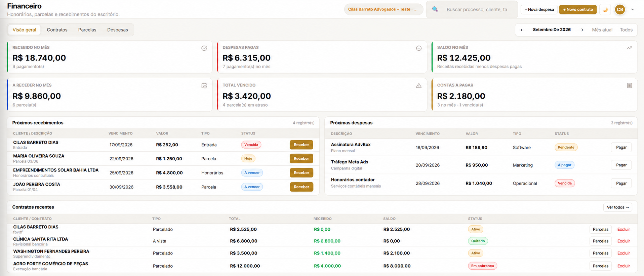Click the Hoje status badge

pos(248,158)
